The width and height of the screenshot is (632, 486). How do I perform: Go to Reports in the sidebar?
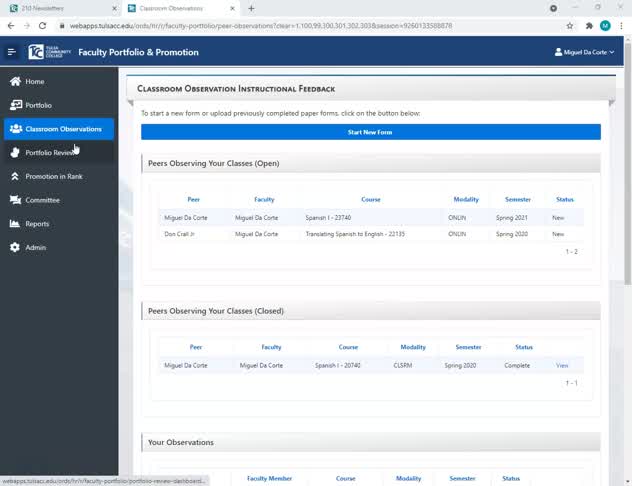[37, 224]
